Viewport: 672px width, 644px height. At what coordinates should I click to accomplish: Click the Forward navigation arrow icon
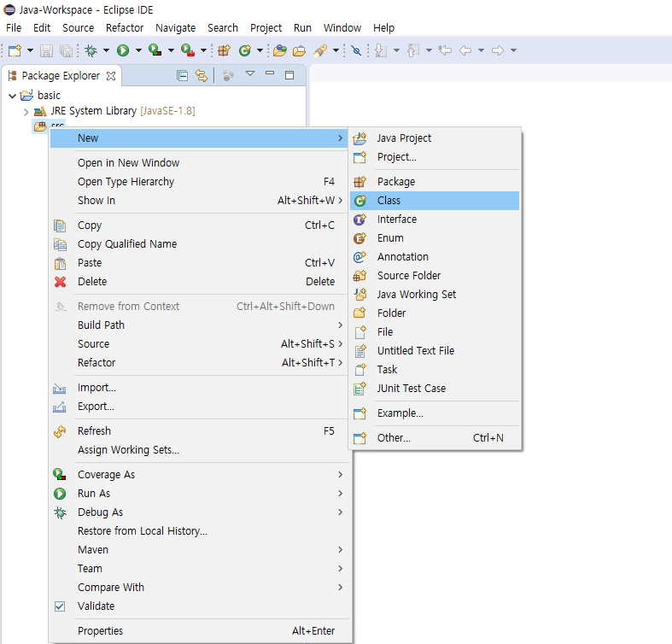coord(498,50)
